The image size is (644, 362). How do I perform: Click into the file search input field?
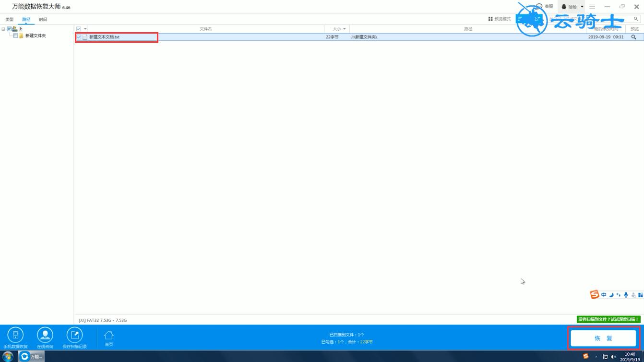590,19
